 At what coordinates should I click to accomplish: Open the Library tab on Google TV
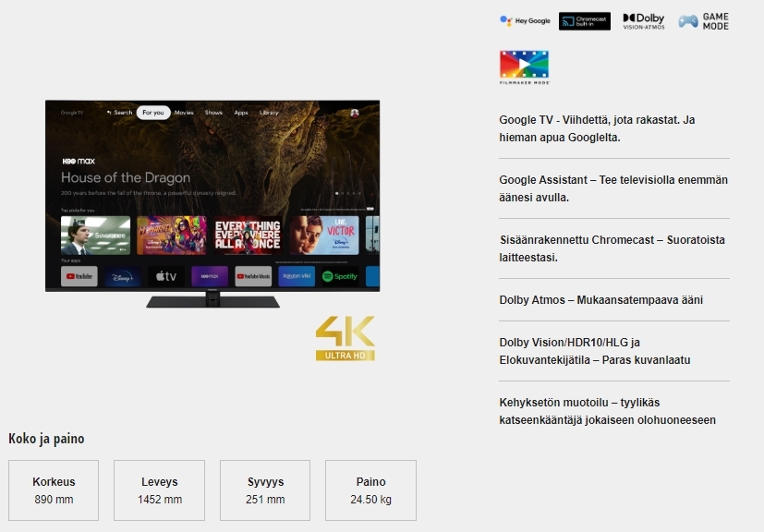[x=269, y=113]
